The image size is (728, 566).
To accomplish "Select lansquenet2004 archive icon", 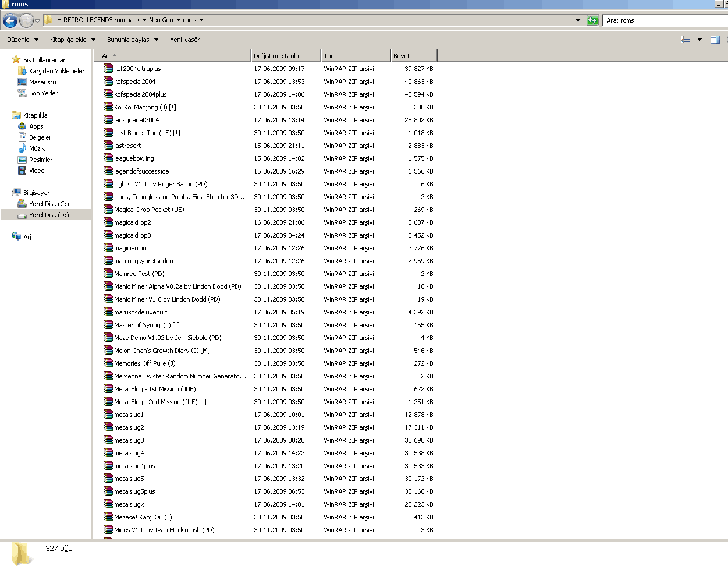I will tap(108, 119).
